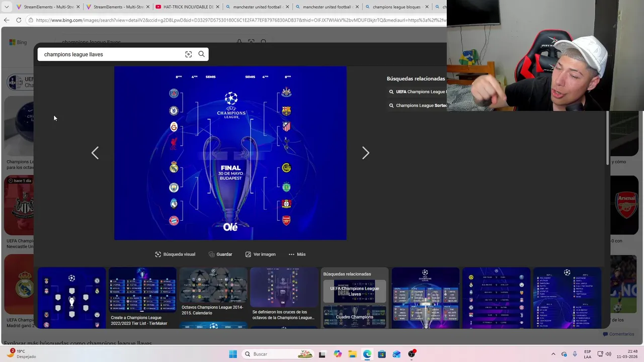This screenshot has width=644, height=362.
Task: Click the OneDrive cloud tray icon
Action: pos(564,354)
